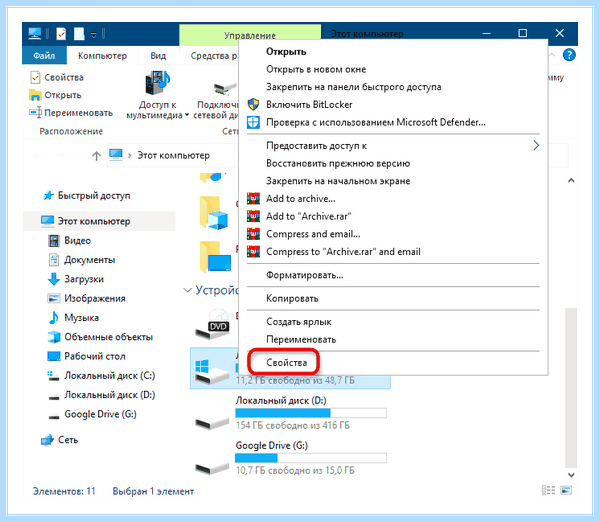Select Compress and email...
The height and width of the screenshot is (522, 600).
click(x=313, y=234)
